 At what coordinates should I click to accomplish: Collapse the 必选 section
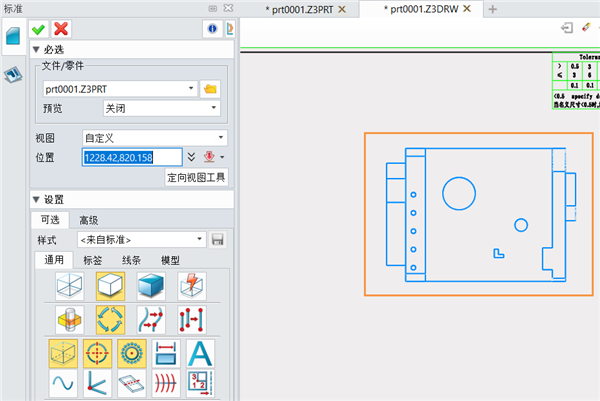click(37, 49)
